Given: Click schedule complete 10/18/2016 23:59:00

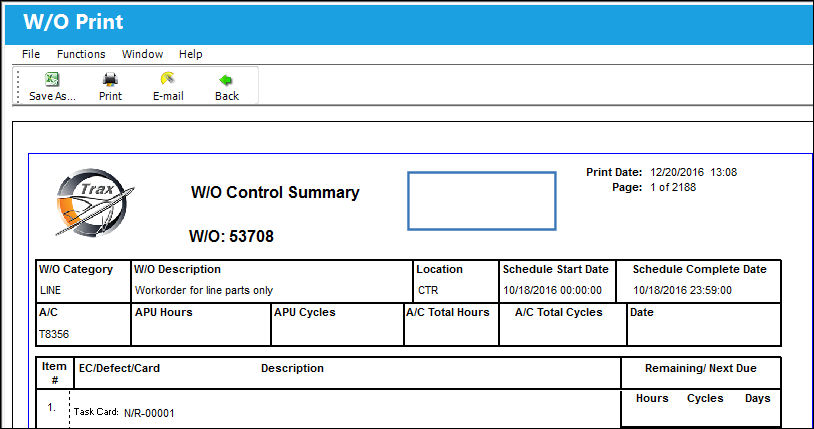Looking at the screenshot, I should coord(682,290).
